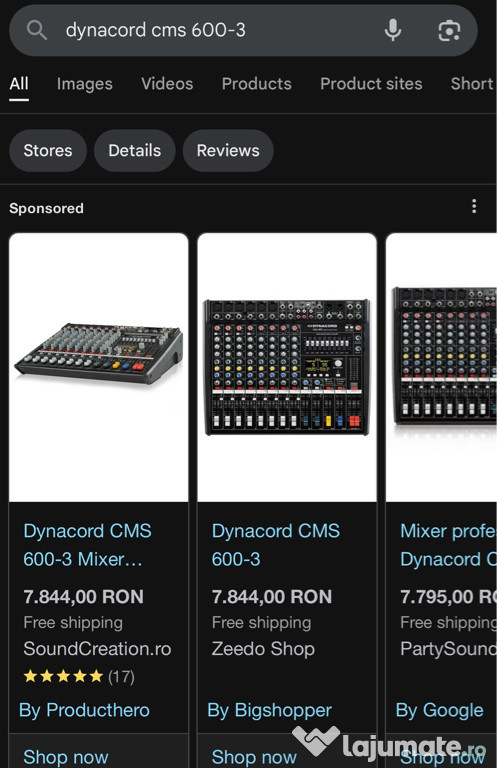Image resolution: width=497 pixels, height=768 pixels.
Task: Open the Product sites tab
Action: click(371, 84)
